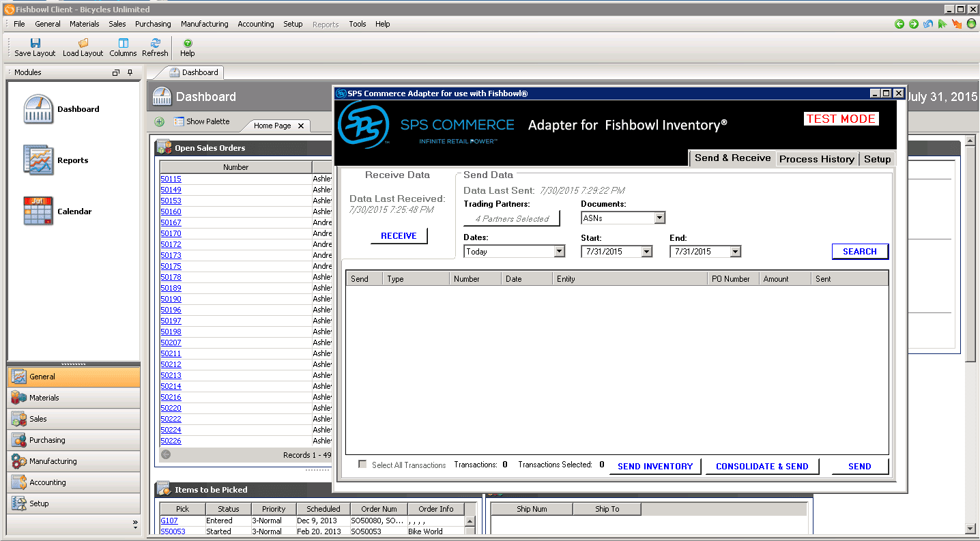Open pick link G107
This screenshot has height=541, width=980.
tap(168, 521)
